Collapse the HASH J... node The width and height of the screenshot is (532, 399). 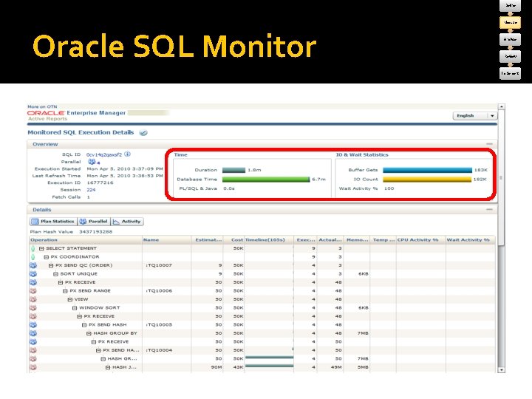(x=108, y=367)
